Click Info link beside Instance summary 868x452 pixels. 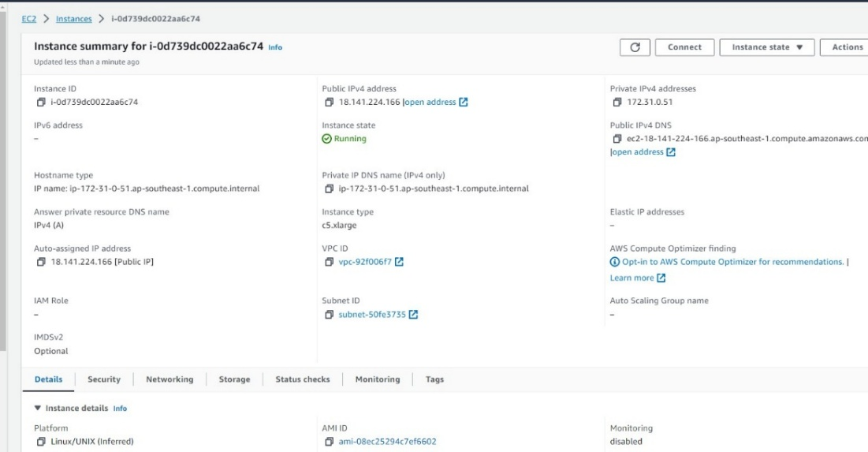point(274,47)
